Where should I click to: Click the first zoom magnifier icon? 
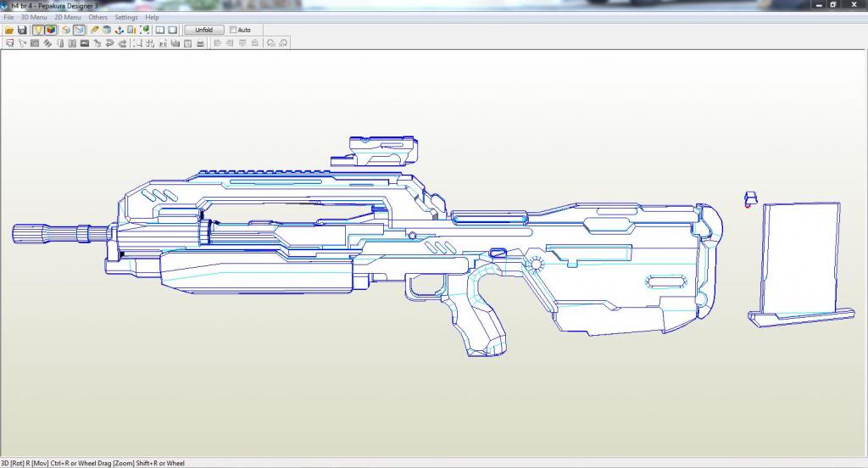tap(270, 43)
